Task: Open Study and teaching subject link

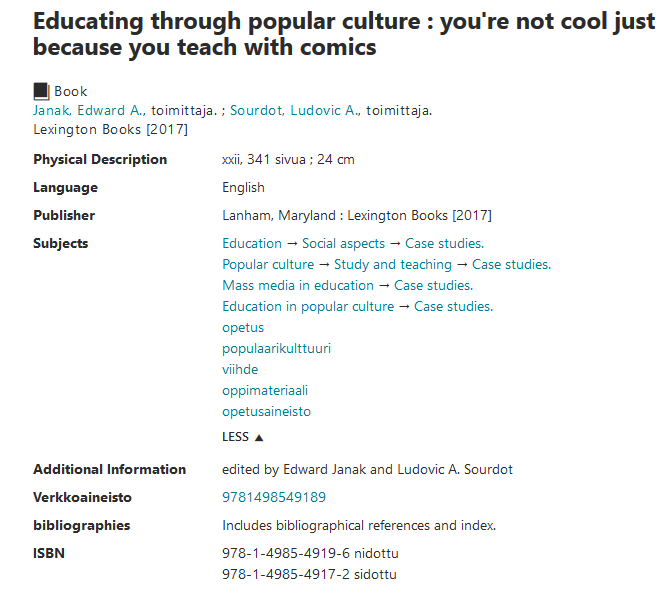Action: click(x=393, y=265)
